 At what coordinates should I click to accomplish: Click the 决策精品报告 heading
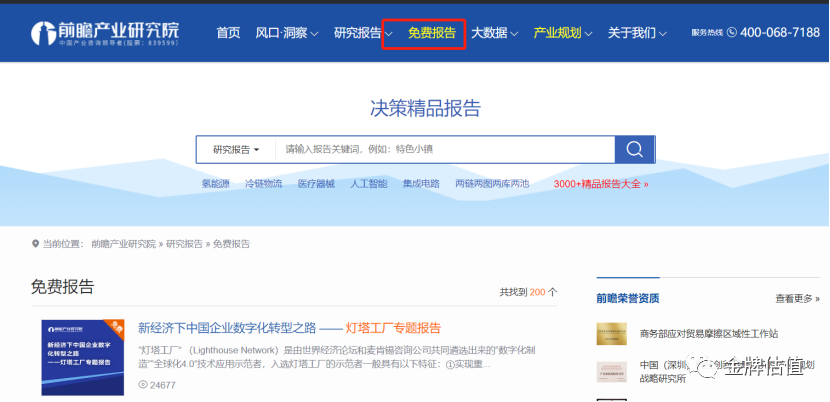pos(426,108)
